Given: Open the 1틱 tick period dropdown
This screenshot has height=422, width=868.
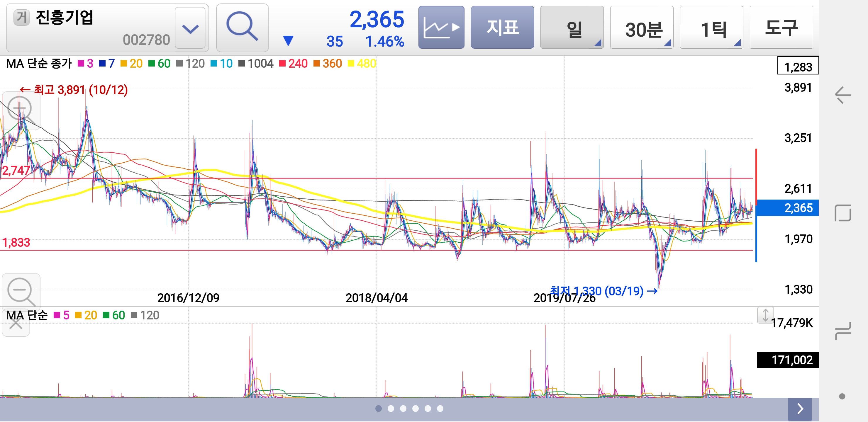Looking at the screenshot, I should point(711,28).
